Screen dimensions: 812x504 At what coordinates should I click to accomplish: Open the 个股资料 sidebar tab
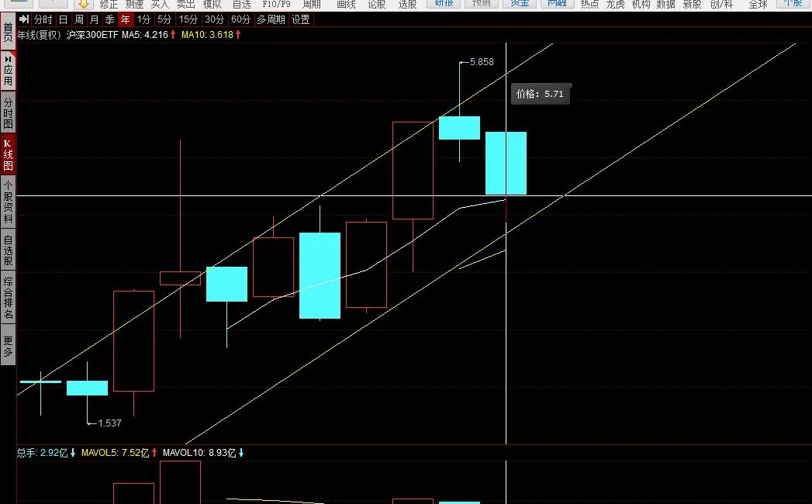point(8,202)
